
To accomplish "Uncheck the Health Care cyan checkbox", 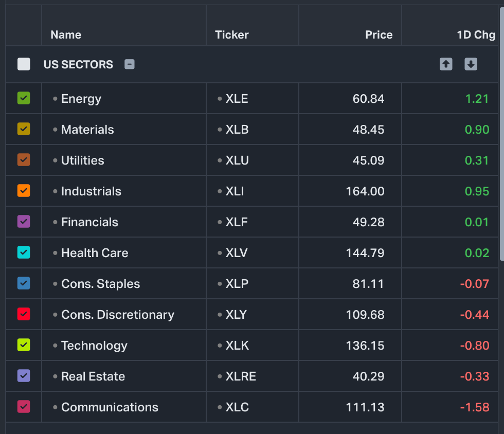I will [x=24, y=252].
